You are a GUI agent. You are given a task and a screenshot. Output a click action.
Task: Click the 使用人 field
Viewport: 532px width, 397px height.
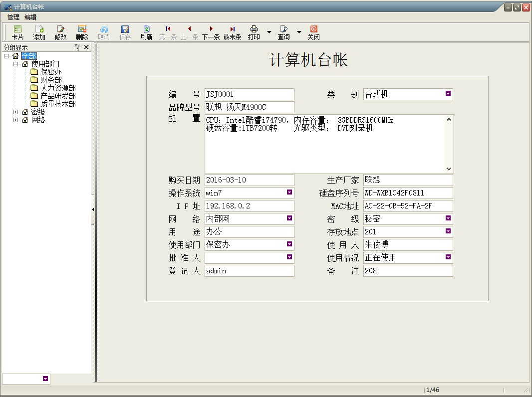click(408, 245)
